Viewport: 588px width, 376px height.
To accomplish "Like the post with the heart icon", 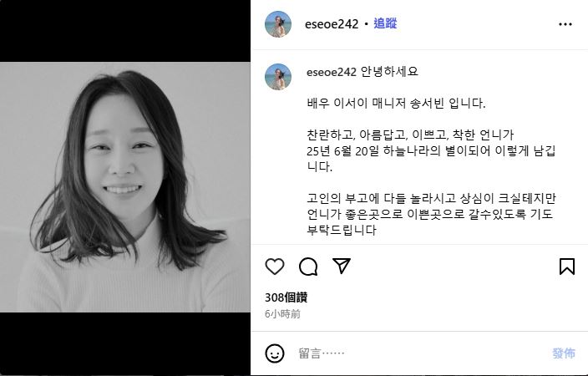I will (275, 267).
